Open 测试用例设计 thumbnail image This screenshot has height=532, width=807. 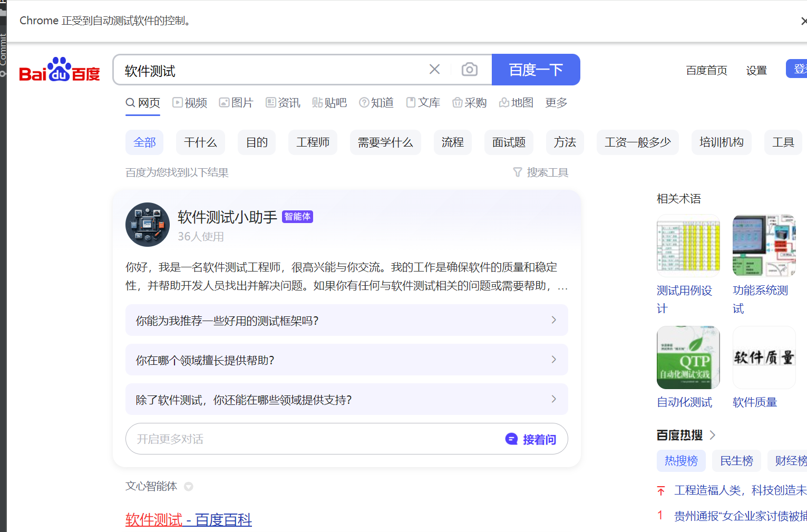688,246
